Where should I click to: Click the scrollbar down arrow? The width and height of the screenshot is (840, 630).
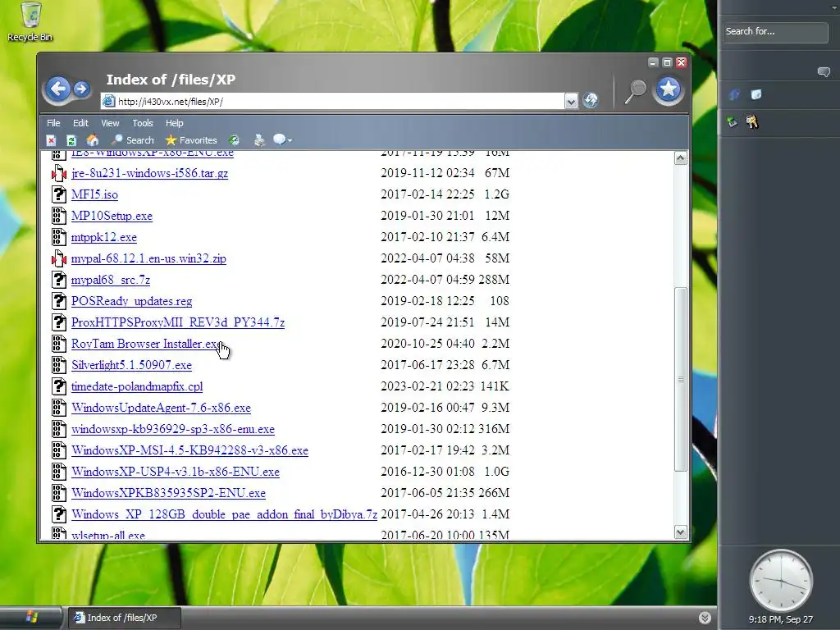pyautogui.click(x=680, y=532)
